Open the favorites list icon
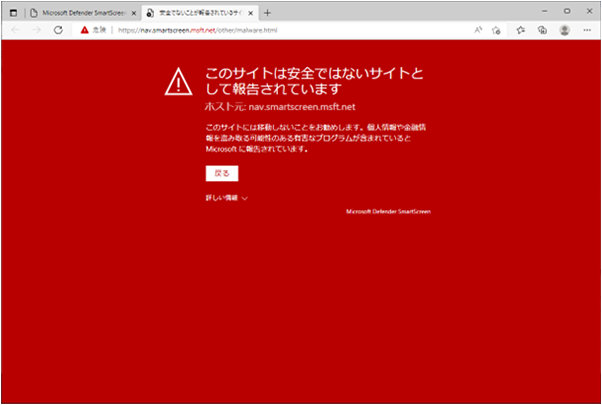The height and width of the screenshot is (405, 602). coord(520,30)
